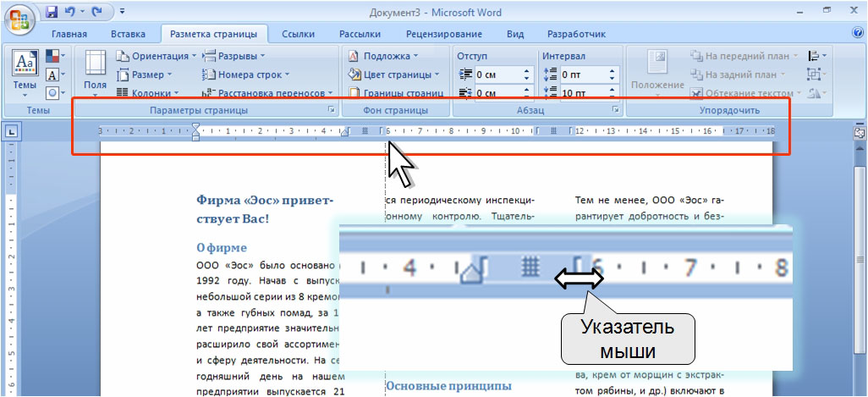Open the Темы gallery button
This screenshot has width=868, height=397.
[25, 74]
